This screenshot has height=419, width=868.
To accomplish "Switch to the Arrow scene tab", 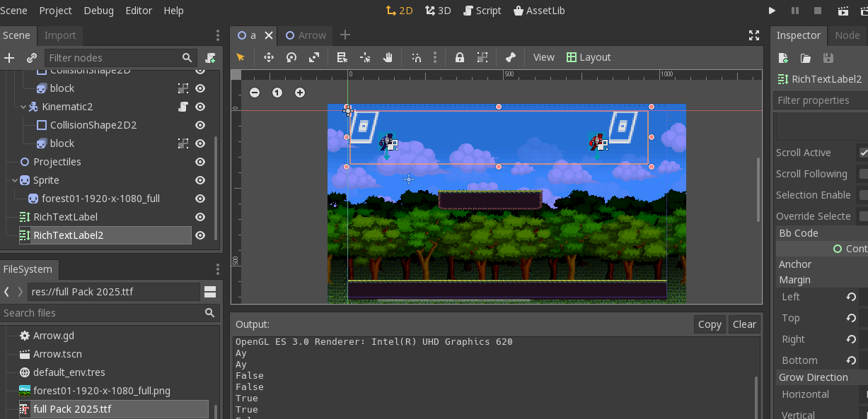I will 306,35.
